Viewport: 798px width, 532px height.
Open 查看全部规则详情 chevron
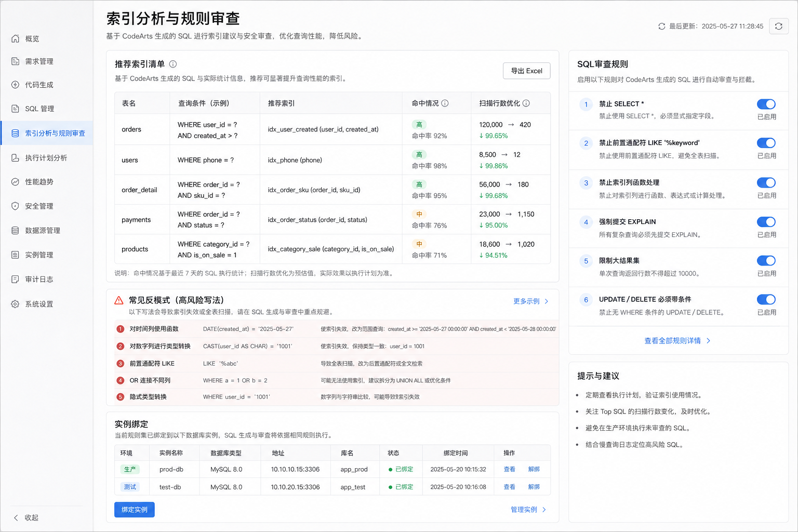[709, 341]
